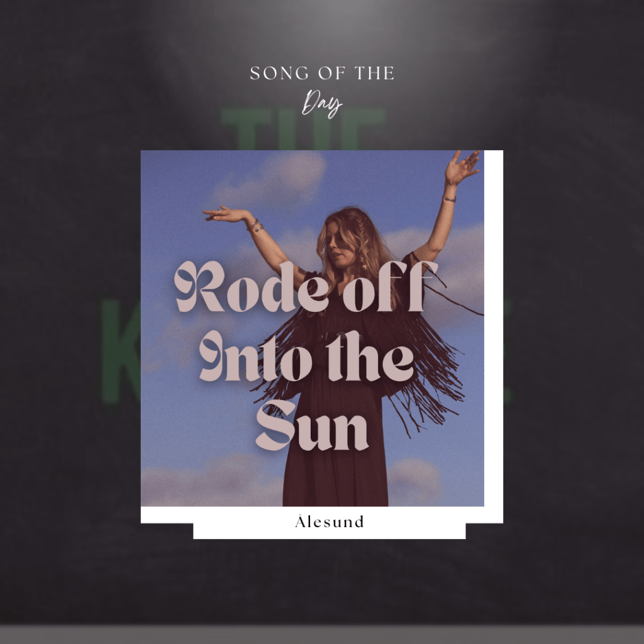The width and height of the screenshot is (644, 644).
Task: Click the "SONG OF THE" heading text
Action: coord(322,74)
